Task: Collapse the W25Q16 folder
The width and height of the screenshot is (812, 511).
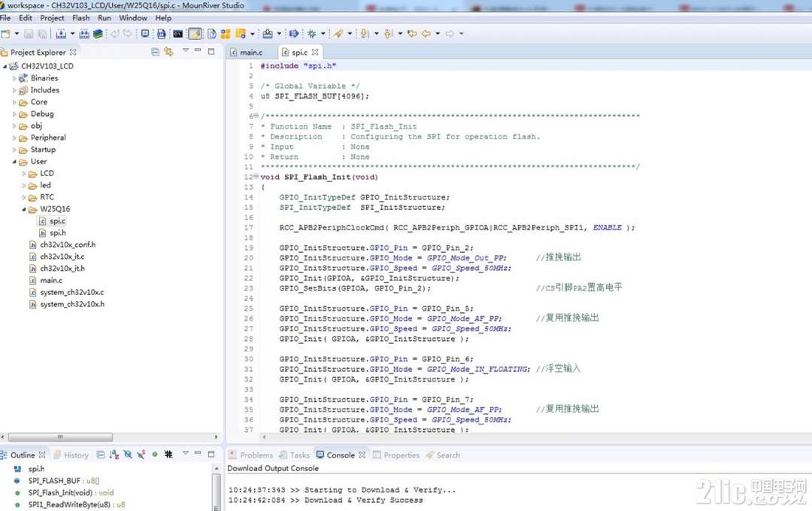Action: (x=24, y=209)
